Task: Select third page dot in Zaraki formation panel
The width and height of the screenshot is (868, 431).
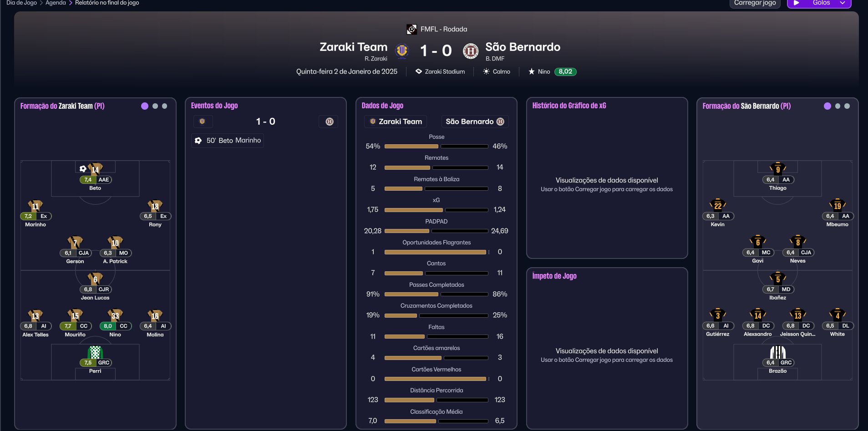Action: point(165,106)
